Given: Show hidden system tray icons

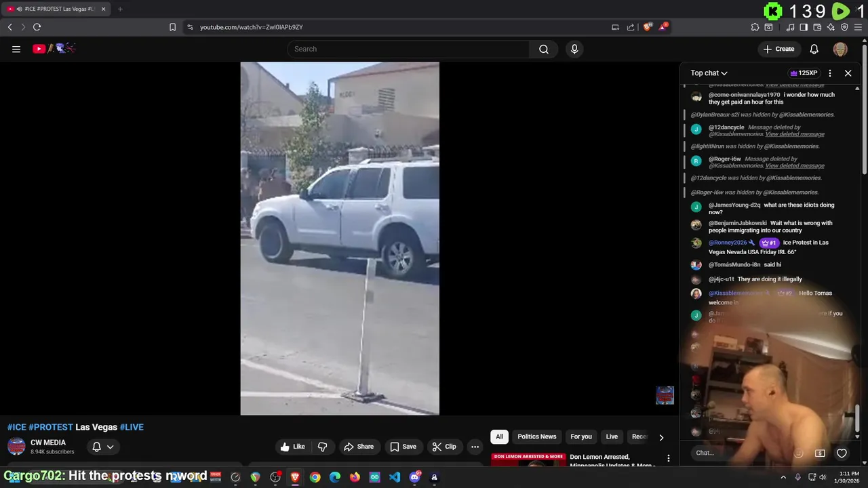Looking at the screenshot, I should click(x=783, y=477).
